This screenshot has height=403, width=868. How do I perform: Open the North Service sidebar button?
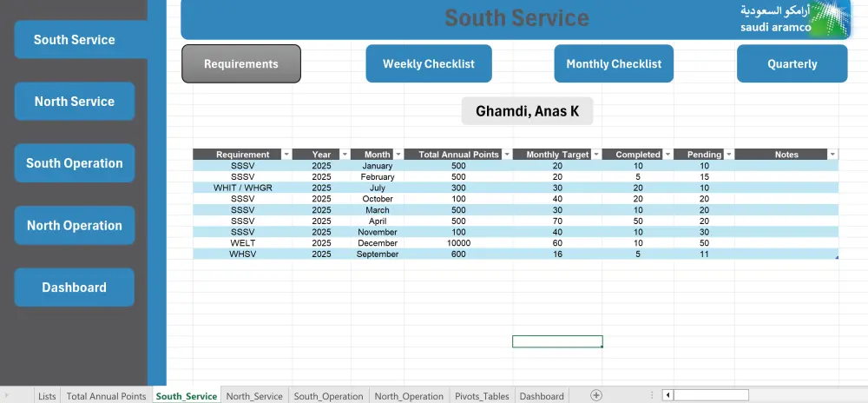(74, 102)
